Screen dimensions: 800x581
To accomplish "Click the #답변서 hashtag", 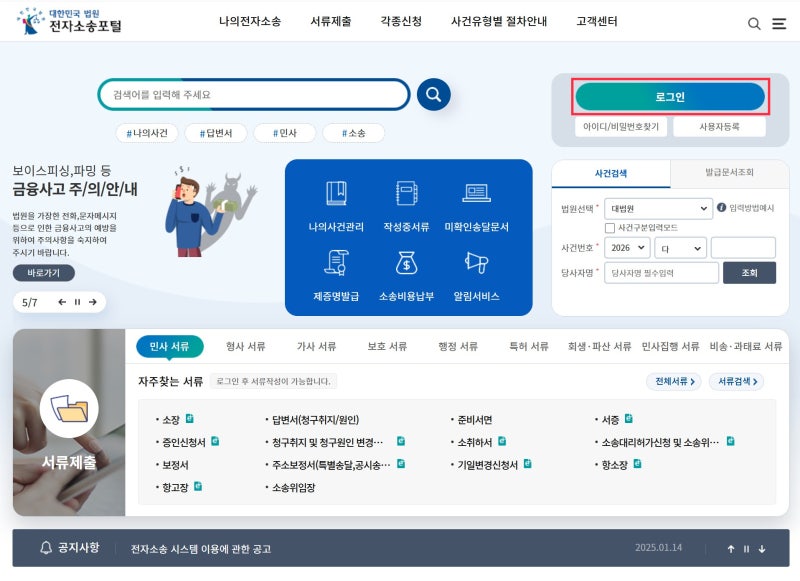I will point(216,133).
